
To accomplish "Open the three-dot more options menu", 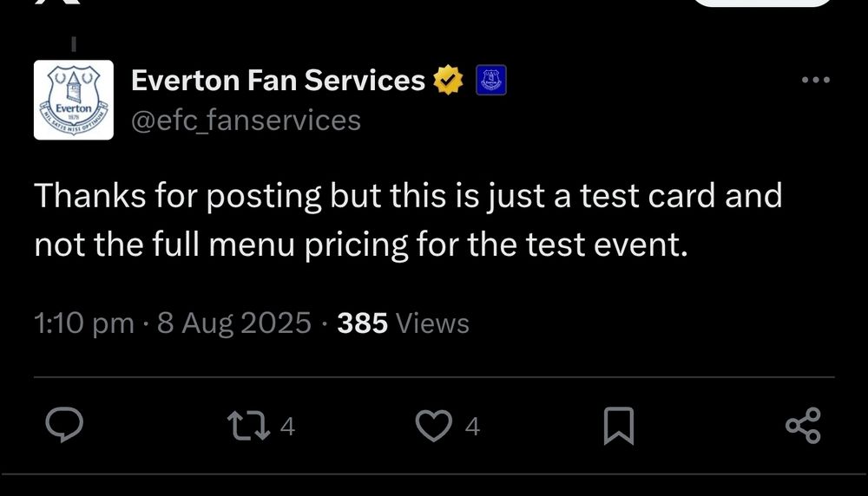I will [x=815, y=80].
